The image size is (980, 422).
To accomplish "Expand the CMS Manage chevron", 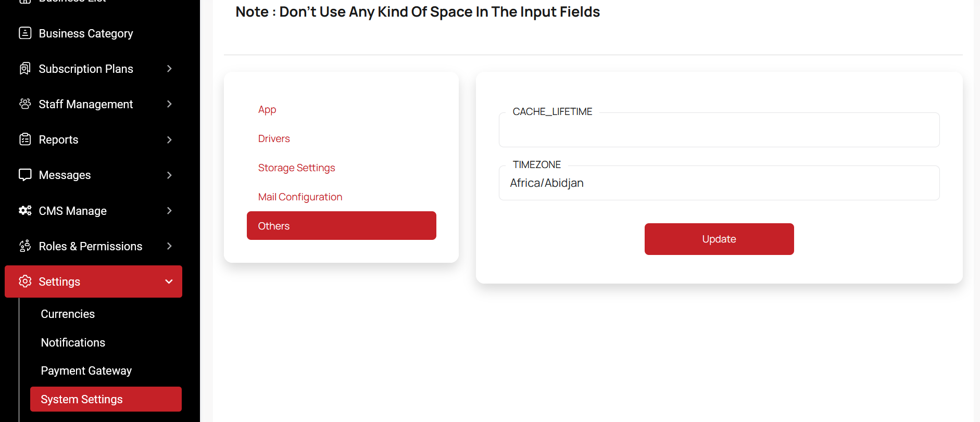I will tap(169, 211).
